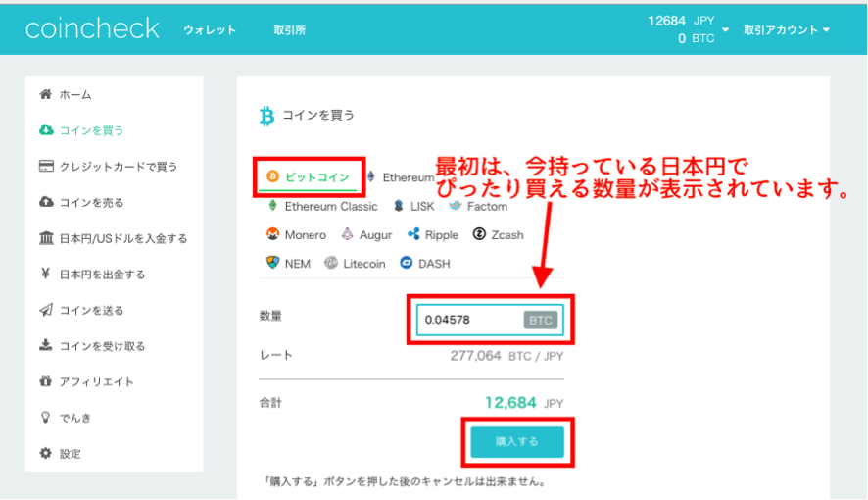Click the 12684 JPY balance in header
868x500 pixels.
(681, 21)
